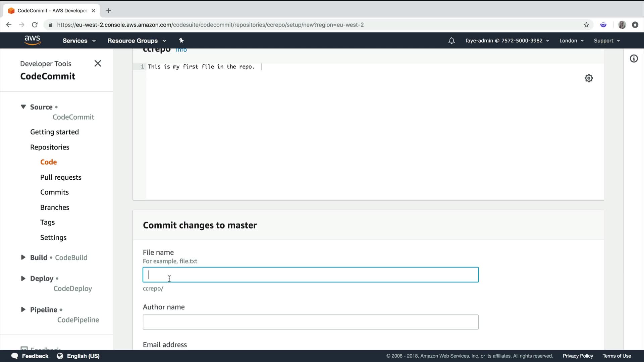Open Branches in the sidebar

click(x=55, y=207)
